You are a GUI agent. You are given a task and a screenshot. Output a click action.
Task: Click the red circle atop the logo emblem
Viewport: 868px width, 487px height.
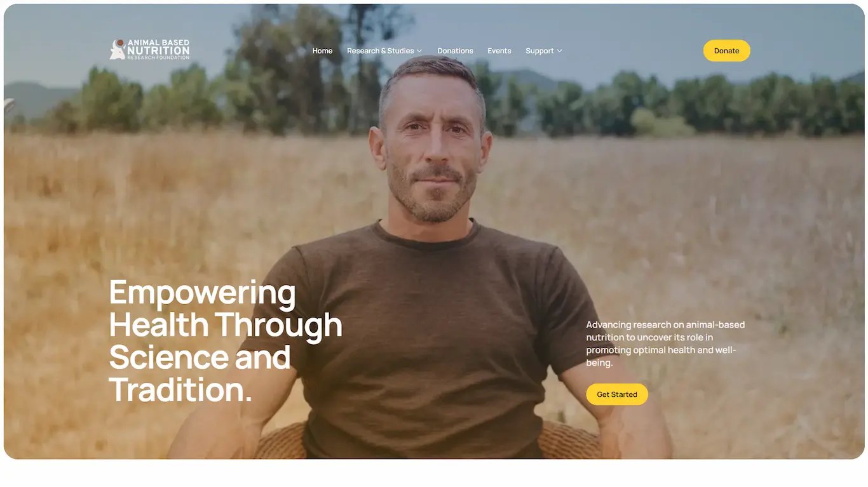(119, 43)
